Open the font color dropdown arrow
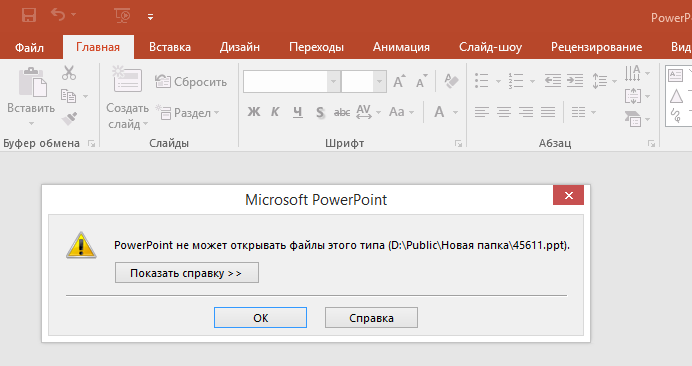 455,113
